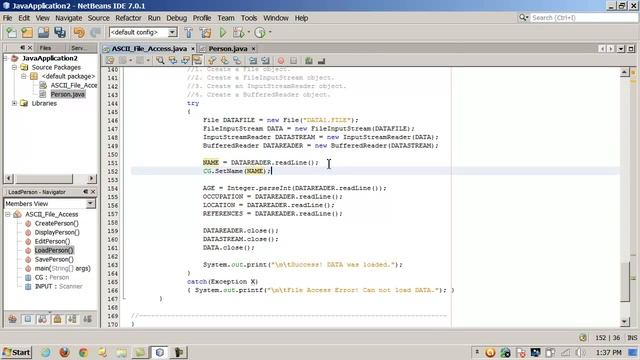
Task: Click the Shift Line Left icon
Action: [x=253, y=61]
